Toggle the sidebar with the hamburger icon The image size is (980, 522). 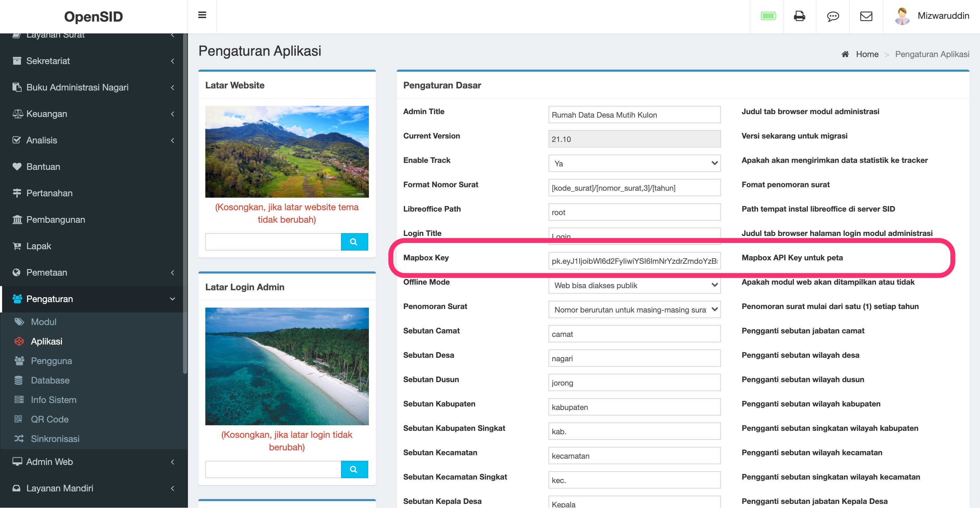pyautogui.click(x=202, y=15)
